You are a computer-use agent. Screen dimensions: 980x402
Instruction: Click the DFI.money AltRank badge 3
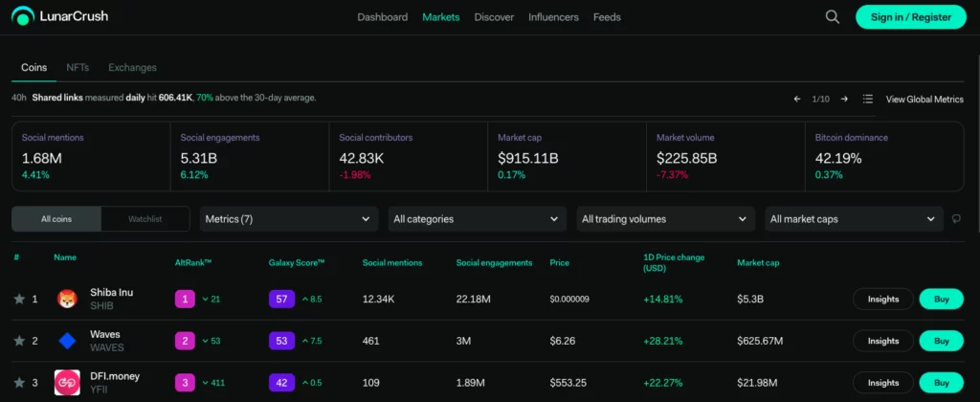tap(185, 383)
